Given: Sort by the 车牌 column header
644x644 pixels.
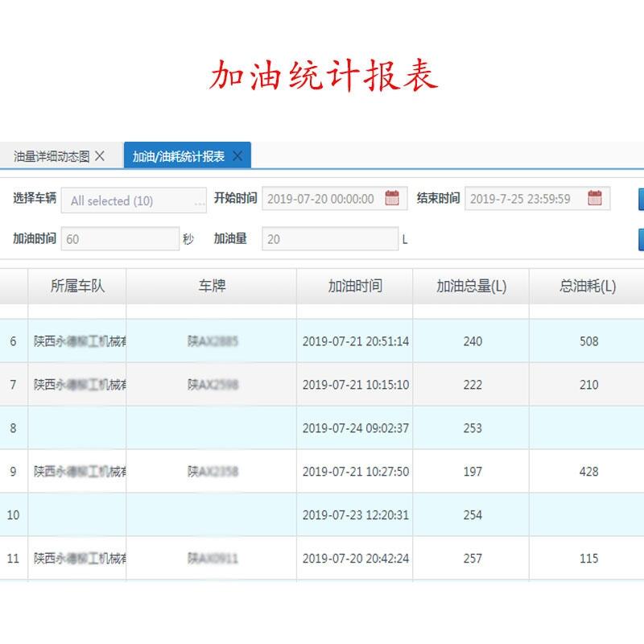Looking at the screenshot, I should pyautogui.click(x=212, y=286).
